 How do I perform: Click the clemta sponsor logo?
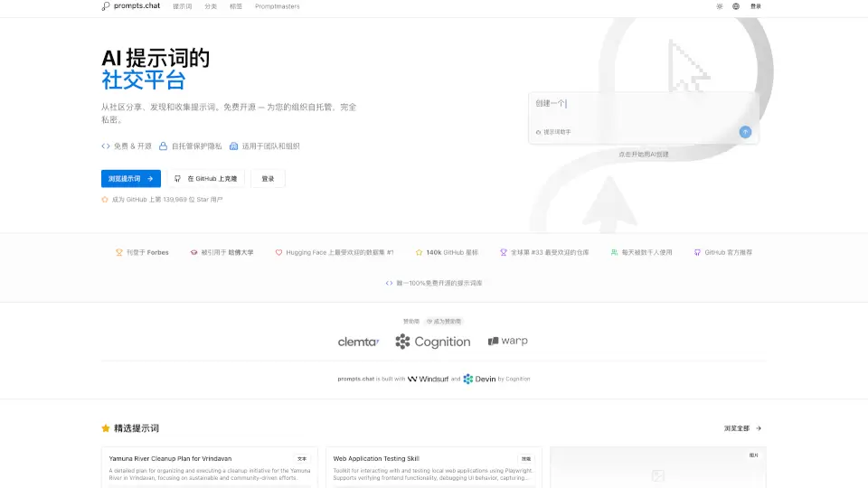point(358,342)
